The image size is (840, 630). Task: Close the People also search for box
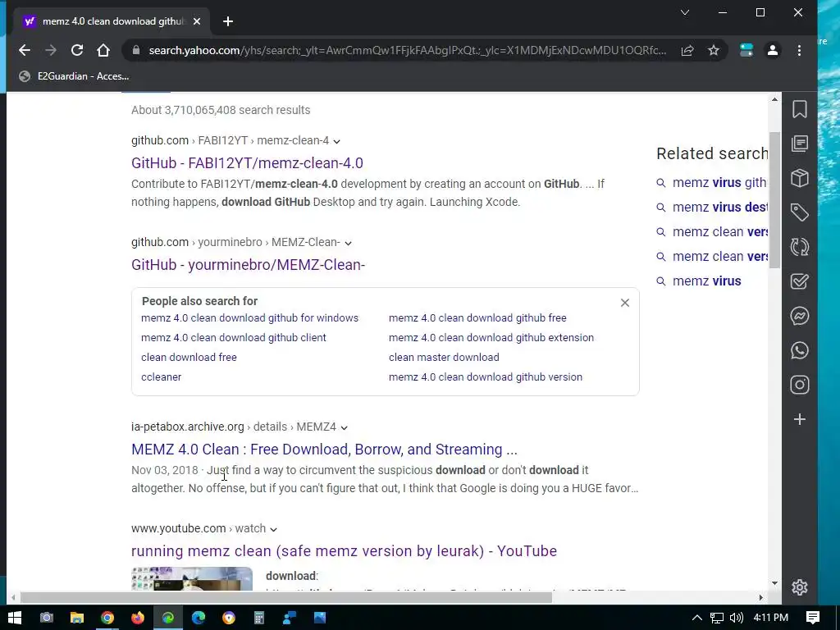pos(624,303)
